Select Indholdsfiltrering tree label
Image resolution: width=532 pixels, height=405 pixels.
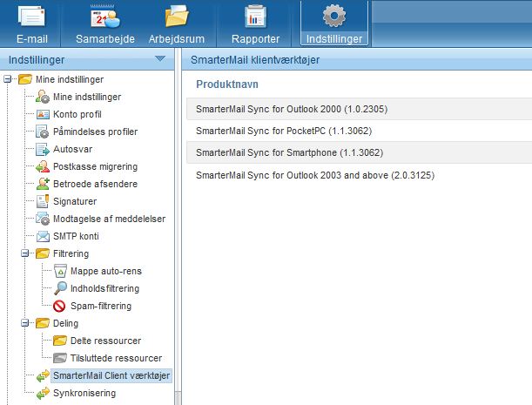104,288
